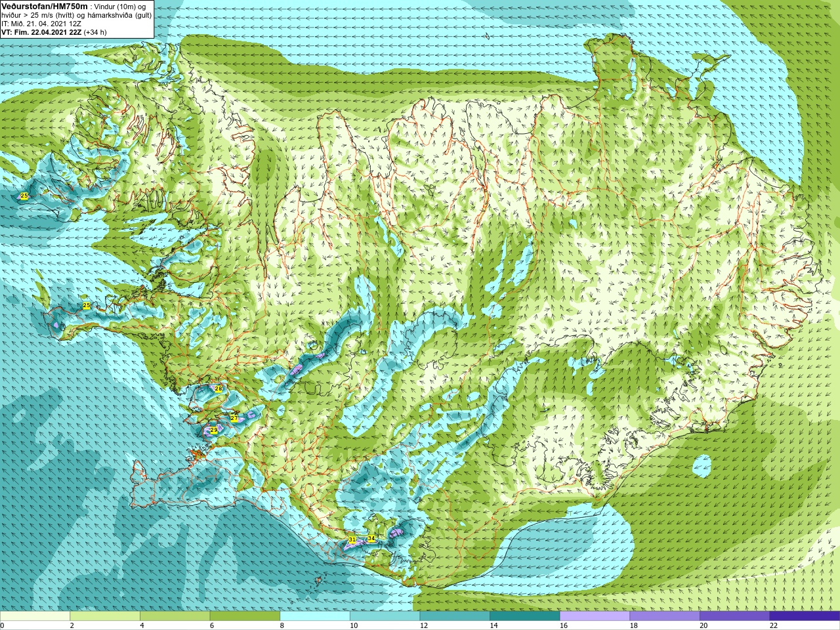Click the Veðurstofan/HM750m title text
Image resolution: width=840 pixels, height=630 pixels.
pos(45,7)
